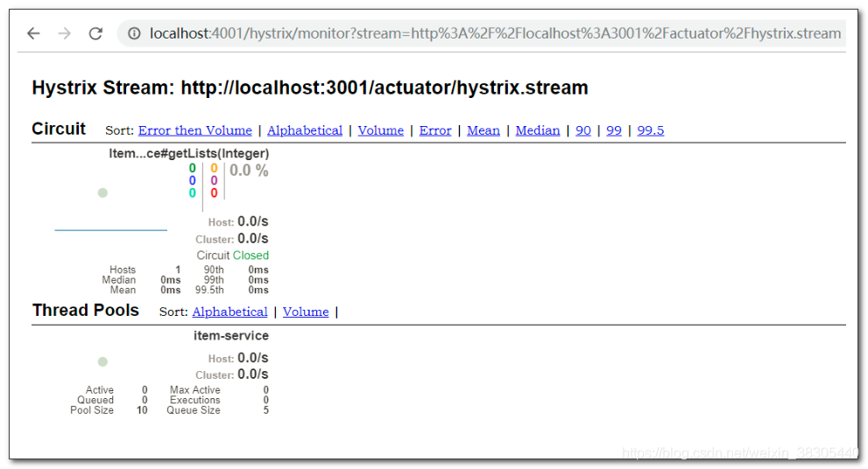The image size is (868, 469).
Task: Sort circuits by Error
Action: pyautogui.click(x=435, y=130)
